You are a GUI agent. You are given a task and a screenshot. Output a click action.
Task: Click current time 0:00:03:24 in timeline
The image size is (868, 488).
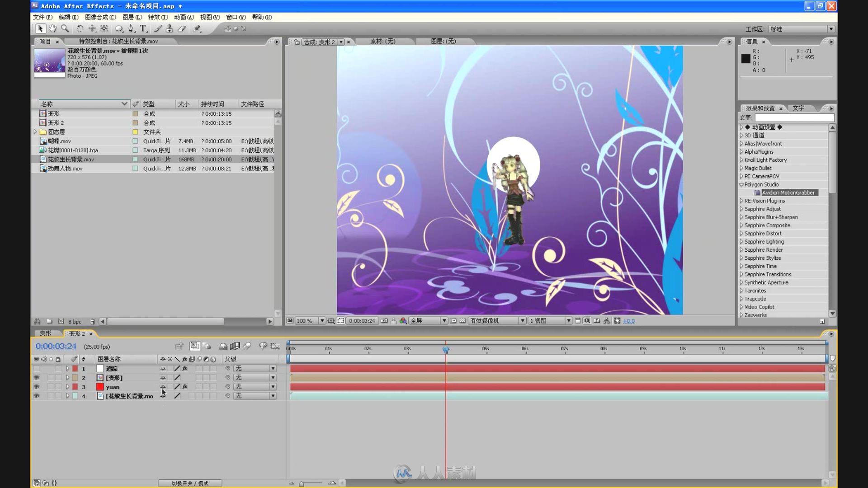(x=56, y=346)
